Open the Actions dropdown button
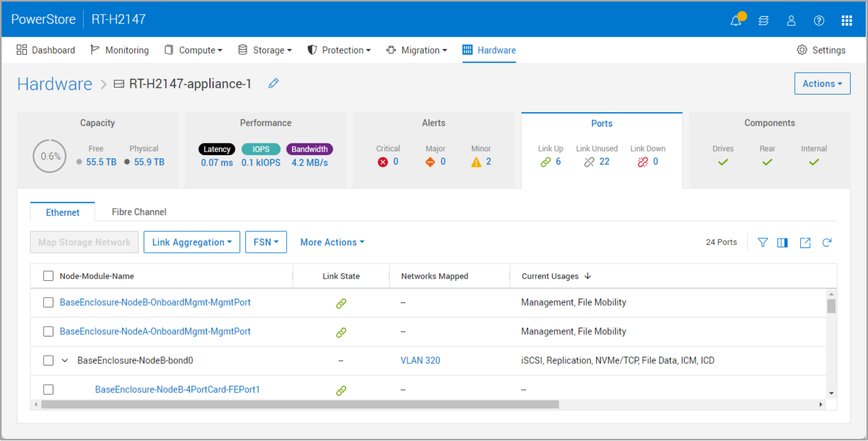This screenshot has width=868, height=441. [x=822, y=84]
